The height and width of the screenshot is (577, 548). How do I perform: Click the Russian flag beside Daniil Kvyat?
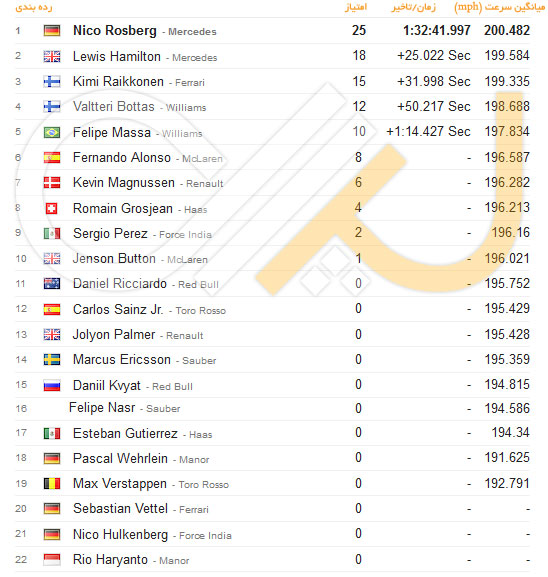coord(52,385)
